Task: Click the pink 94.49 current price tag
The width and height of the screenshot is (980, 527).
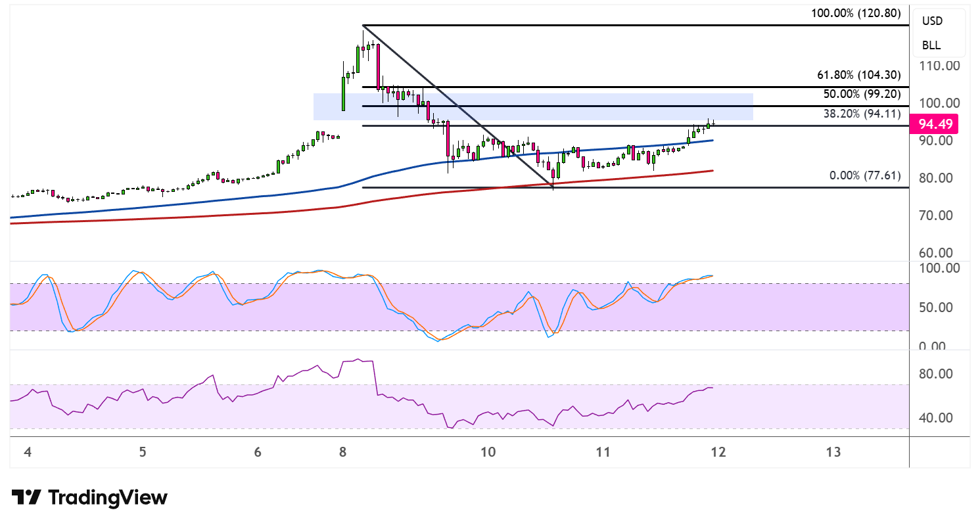Action: tap(933, 124)
